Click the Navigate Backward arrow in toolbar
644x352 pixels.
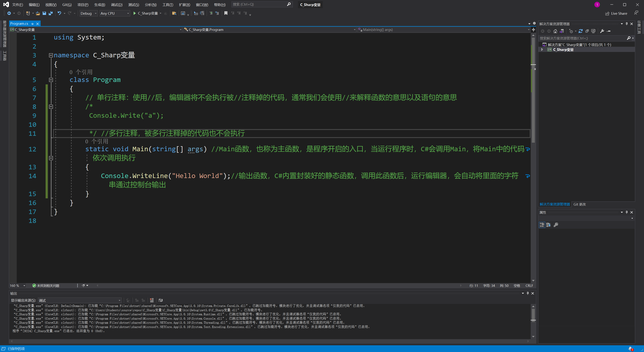[x=9, y=13]
